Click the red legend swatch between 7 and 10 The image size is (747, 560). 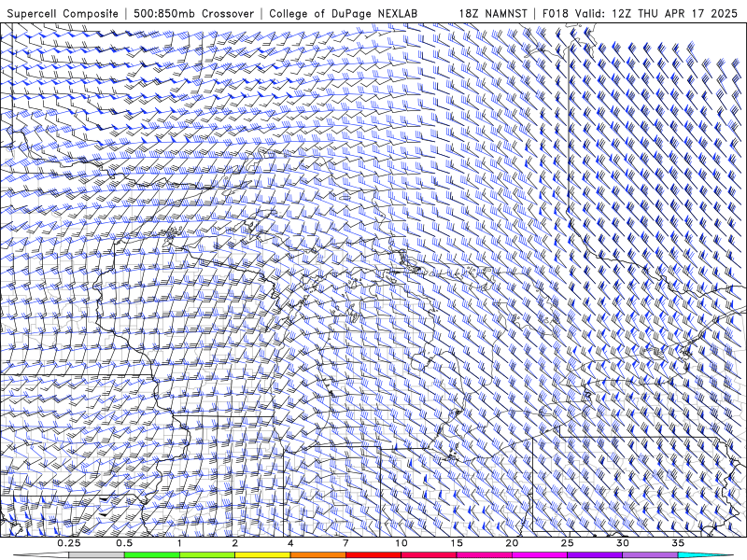(373, 555)
